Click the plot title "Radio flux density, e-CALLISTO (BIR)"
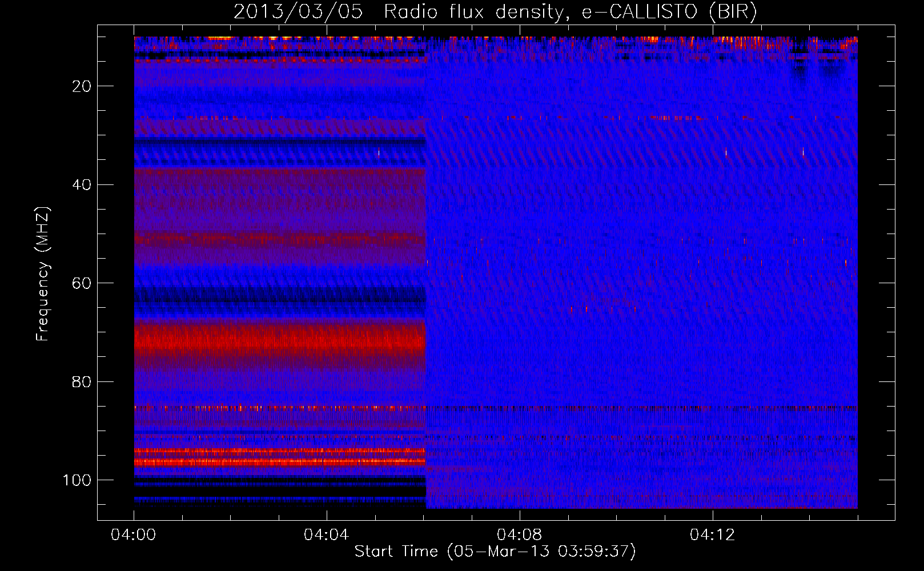 tap(570, 12)
